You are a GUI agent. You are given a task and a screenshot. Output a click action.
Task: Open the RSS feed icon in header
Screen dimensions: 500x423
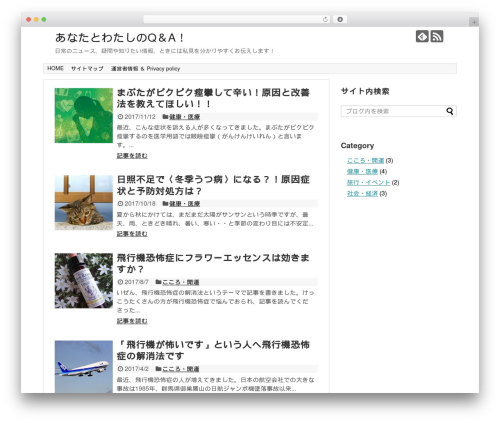pos(437,36)
